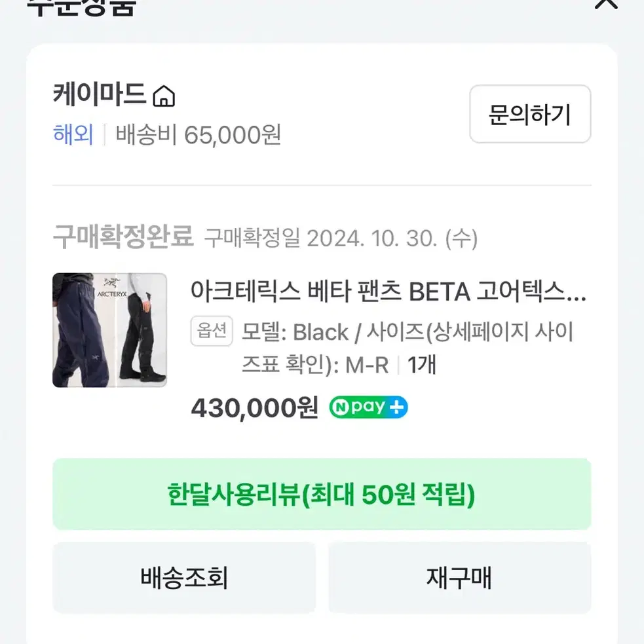Close the order details panel with X

606,3
